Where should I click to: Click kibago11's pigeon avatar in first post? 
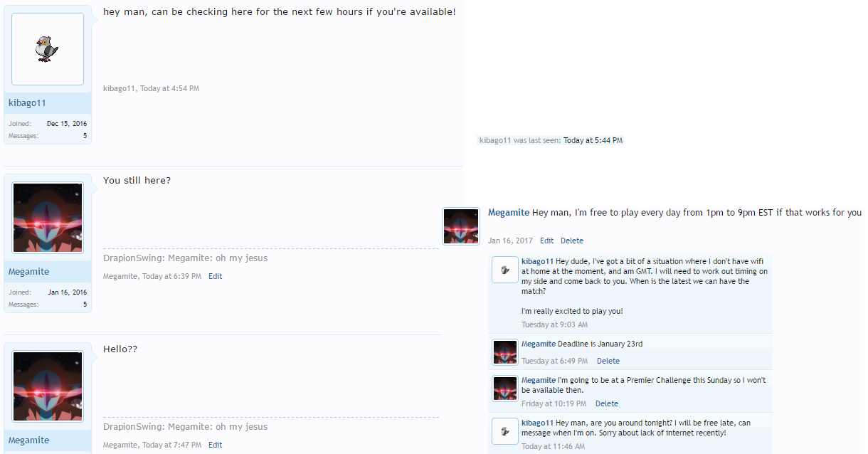48,49
